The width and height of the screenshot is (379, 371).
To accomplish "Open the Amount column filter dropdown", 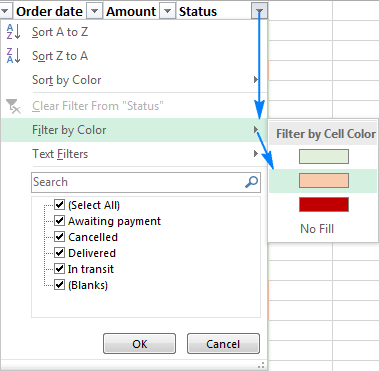I will click(x=168, y=12).
